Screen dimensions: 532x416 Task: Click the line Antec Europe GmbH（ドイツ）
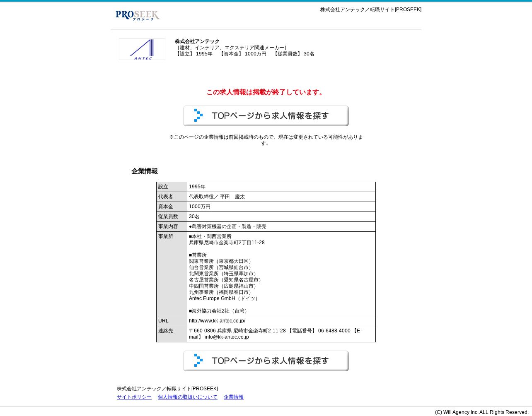click(x=224, y=299)
